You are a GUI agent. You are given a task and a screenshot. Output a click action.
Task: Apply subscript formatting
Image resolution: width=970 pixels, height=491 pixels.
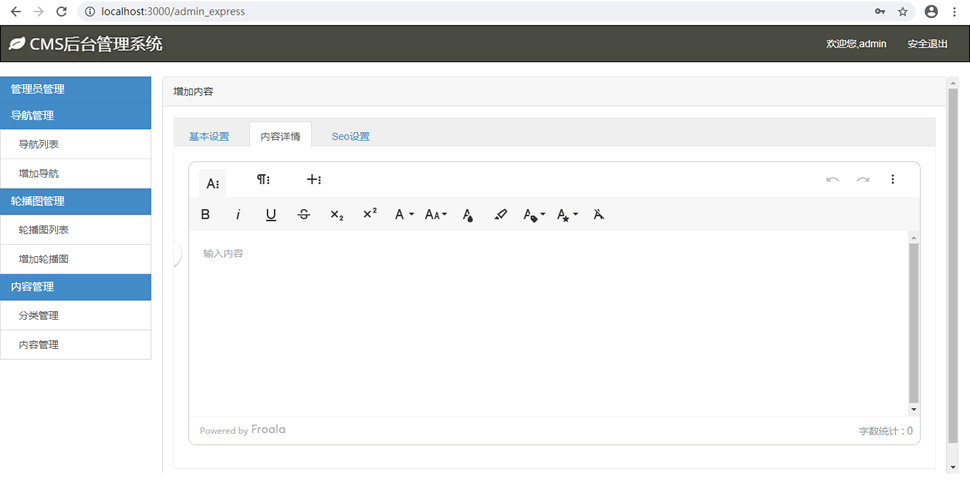click(337, 215)
